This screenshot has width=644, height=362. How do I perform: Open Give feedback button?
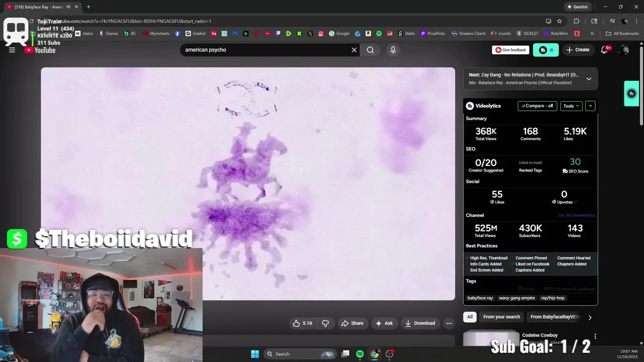click(x=511, y=50)
